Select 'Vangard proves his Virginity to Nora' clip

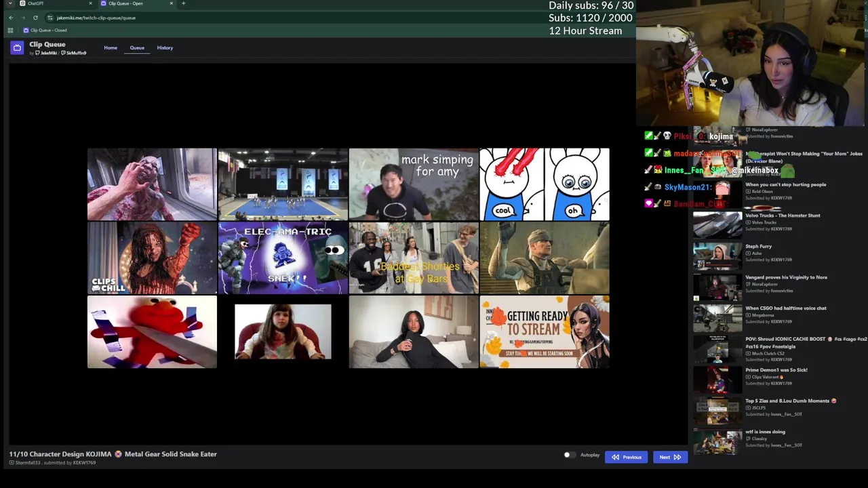point(786,277)
